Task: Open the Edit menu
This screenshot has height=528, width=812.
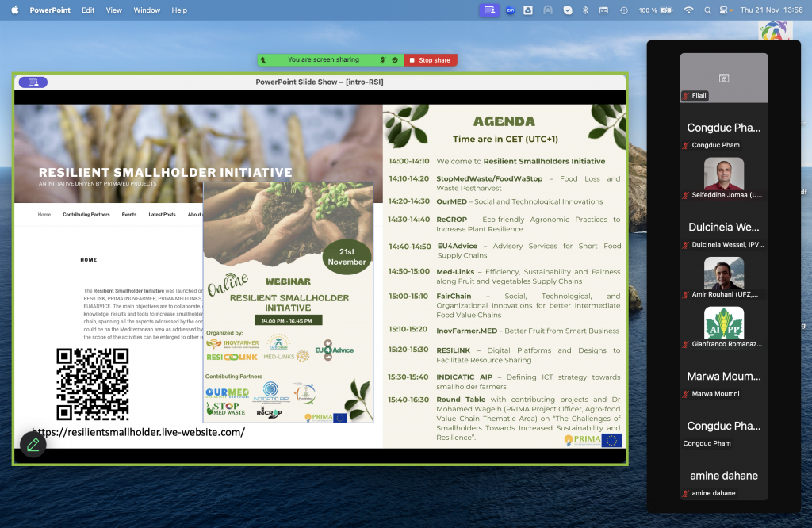Action: click(x=88, y=10)
